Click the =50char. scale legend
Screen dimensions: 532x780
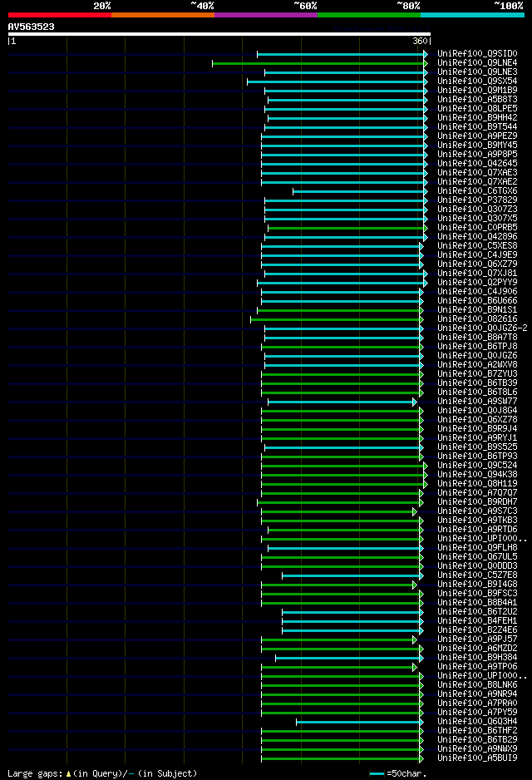(398, 773)
